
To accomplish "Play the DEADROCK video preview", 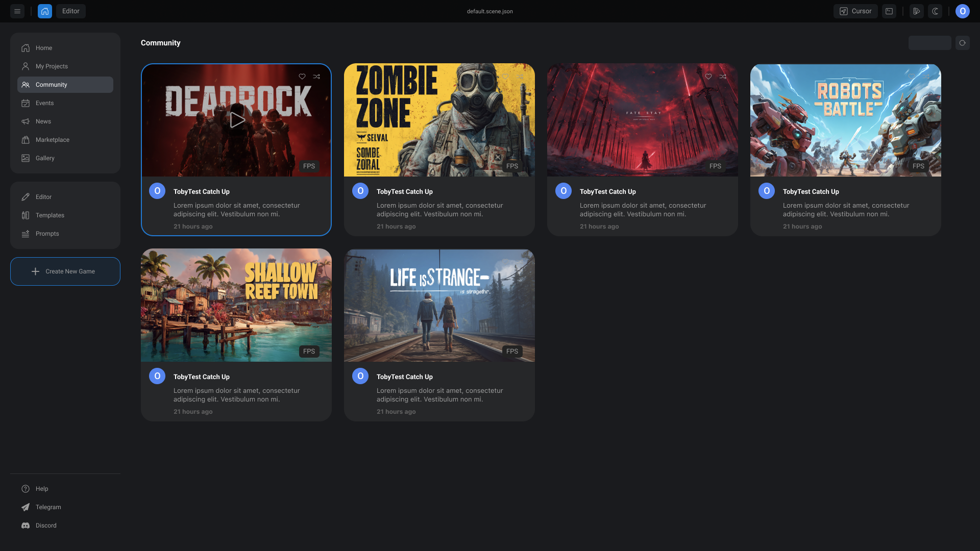I will coord(236,120).
